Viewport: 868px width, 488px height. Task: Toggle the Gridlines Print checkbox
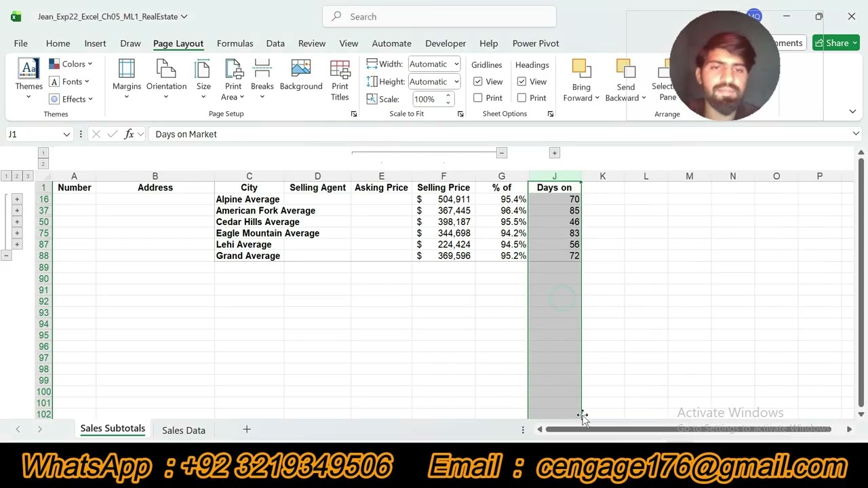[478, 98]
